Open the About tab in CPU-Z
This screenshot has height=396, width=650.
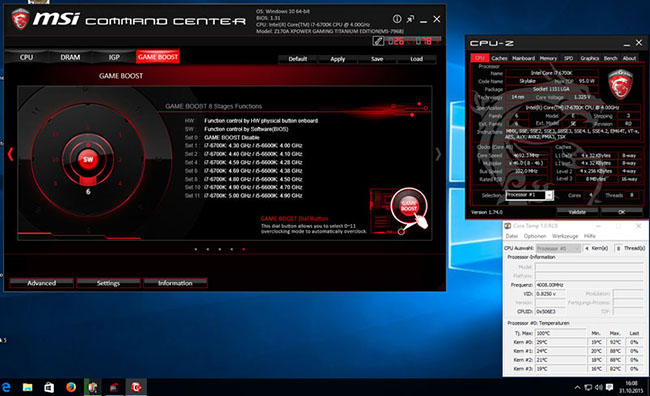point(629,58)
